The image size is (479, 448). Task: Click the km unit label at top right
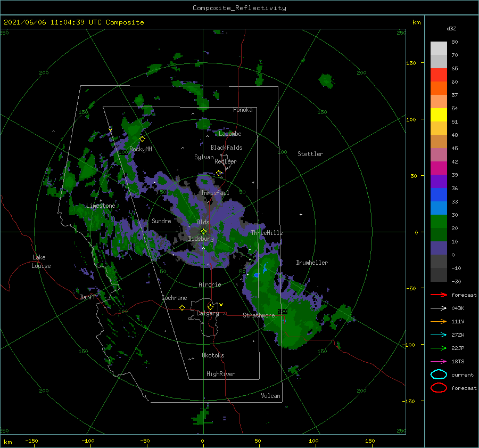416,22
